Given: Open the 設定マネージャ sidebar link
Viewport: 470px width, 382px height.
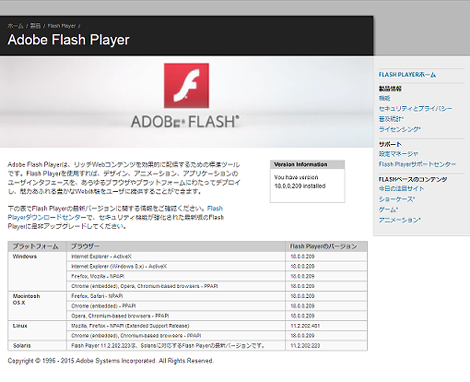Looking at the screenshot, I should coord(398,154).
